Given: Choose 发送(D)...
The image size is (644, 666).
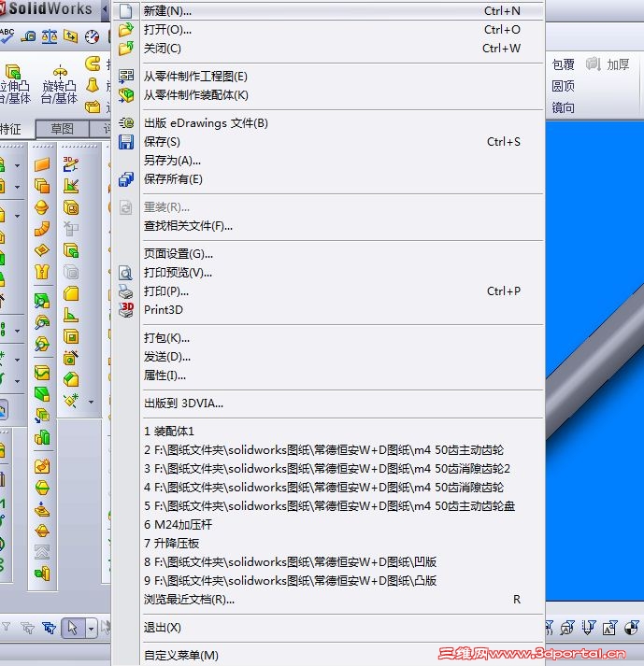Looking at the screenshot, I should [x=329, y=357].
